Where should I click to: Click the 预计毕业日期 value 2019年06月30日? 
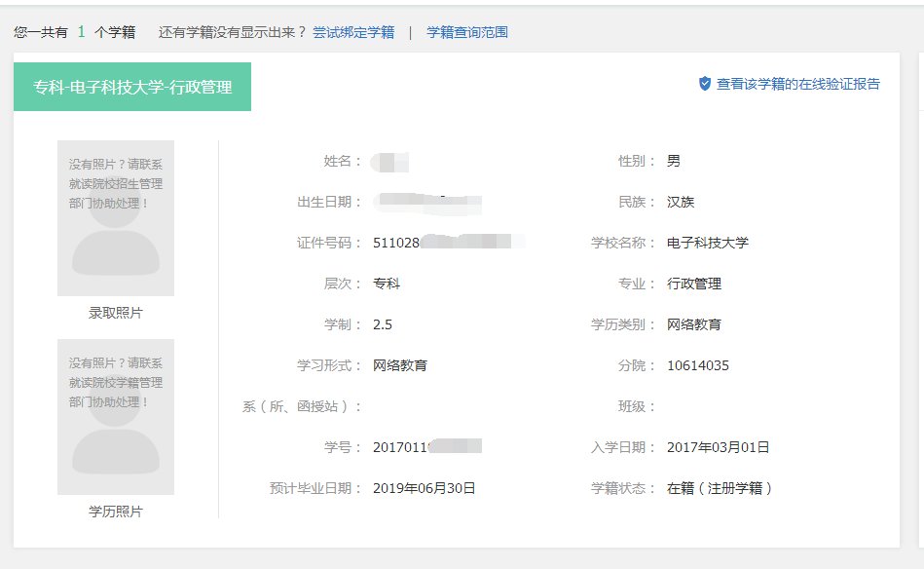click(424, 488)
